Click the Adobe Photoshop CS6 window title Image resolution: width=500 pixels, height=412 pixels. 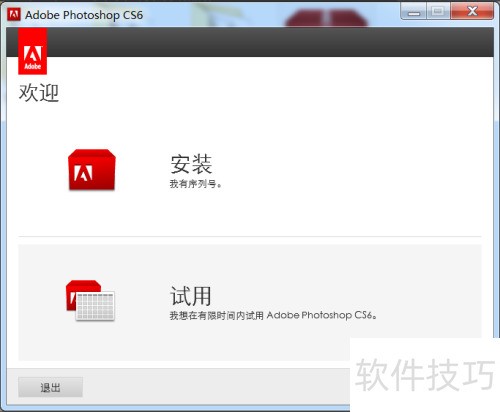tap(84, 15)
